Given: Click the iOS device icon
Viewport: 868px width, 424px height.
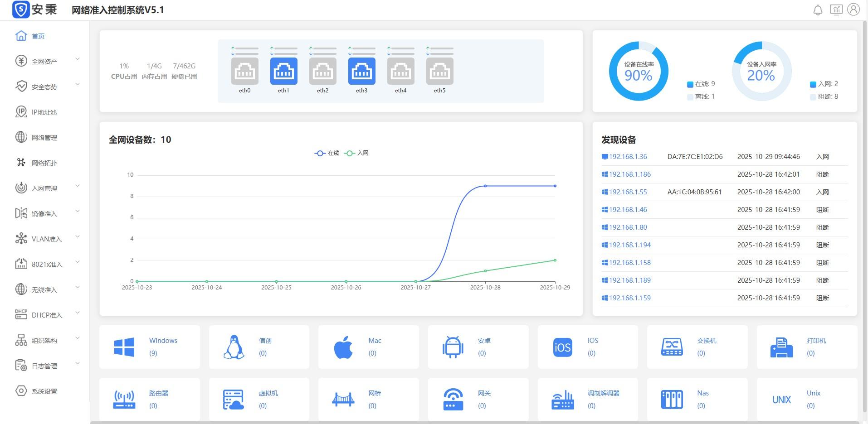Looking at the screenshot, I should click(x=562, y=347).
